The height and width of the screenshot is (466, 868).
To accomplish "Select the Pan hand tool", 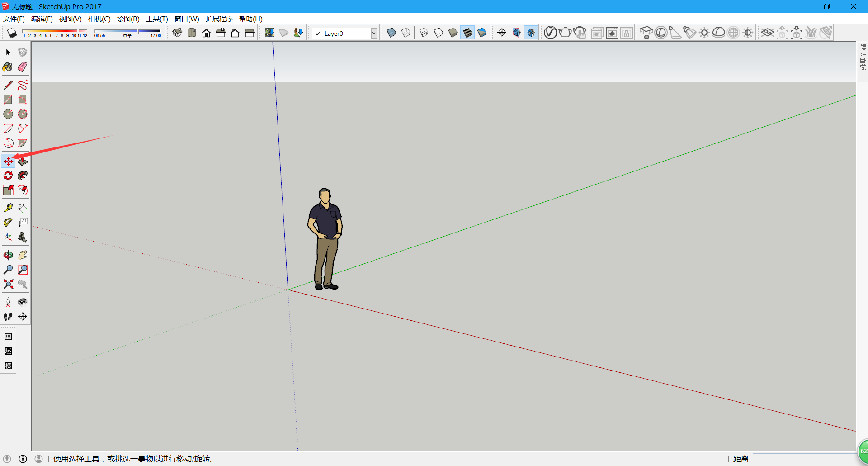I will coord(23,255).
